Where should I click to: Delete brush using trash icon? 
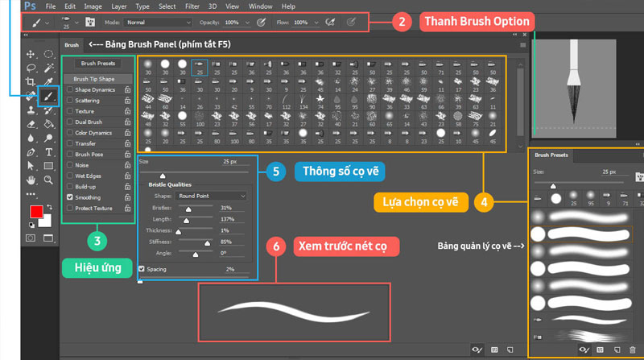pos(633,350)
